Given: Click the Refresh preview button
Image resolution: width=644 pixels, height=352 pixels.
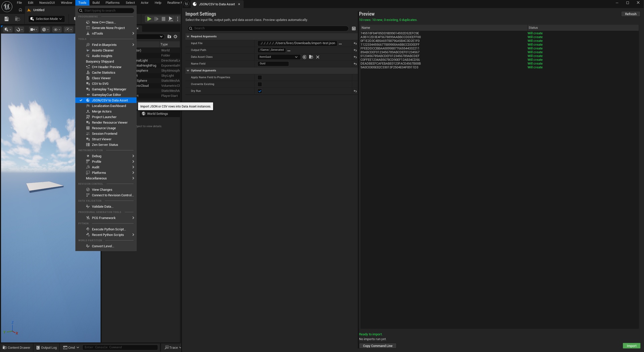Looking at the screenshot, I should pos(631,14).
